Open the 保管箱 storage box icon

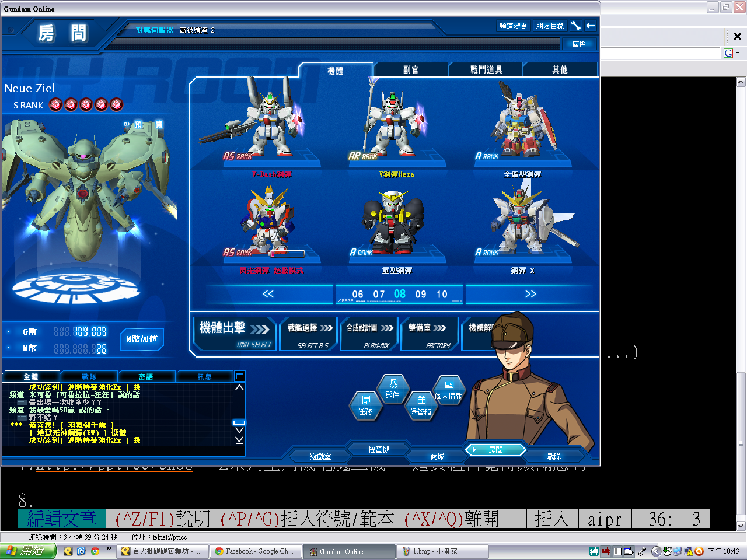click(x=421, y=405)
